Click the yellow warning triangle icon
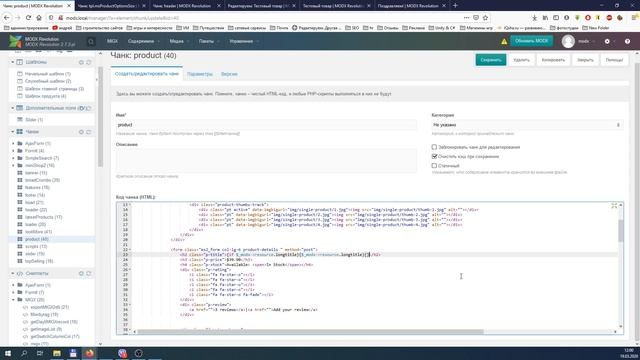Image resolution: width=640 pixels, height=360 pixels. coord(504,42)
